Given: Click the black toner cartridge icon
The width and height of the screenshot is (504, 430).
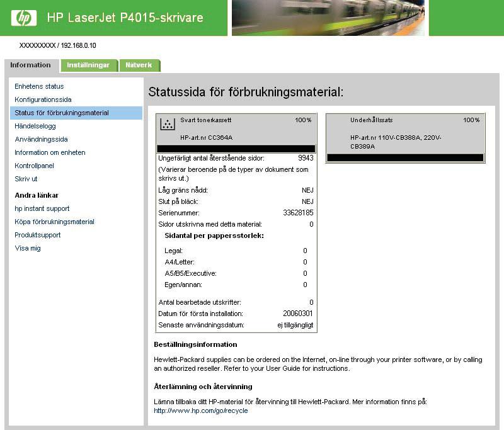Looking at the screenshot, I should (168, 124).
